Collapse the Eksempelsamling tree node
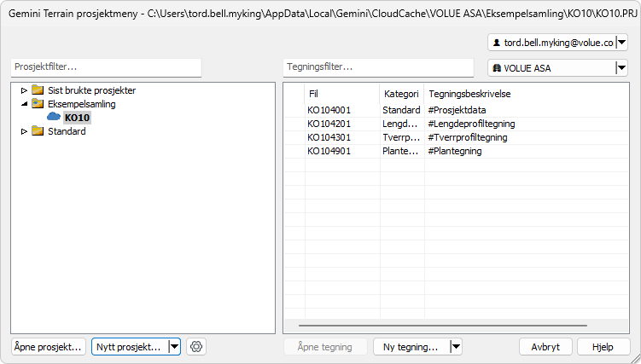The height and width of the screenshot is (364, 641). (x=24, y=104)
